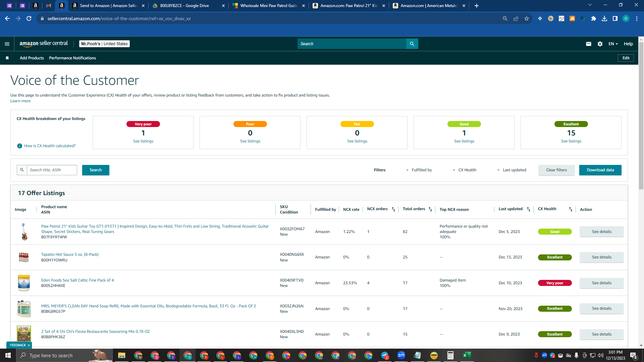Viewport: 644px width, 362px height.
Task: Click the bookmark flag icon
Action: point(7,58)
